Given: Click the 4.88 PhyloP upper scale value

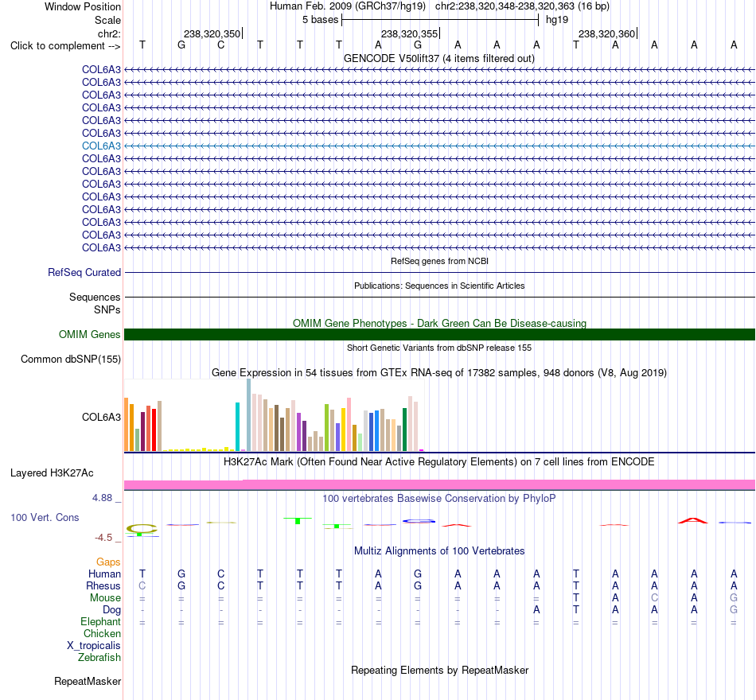Looking at the screenshot, I should pyautogui.click(x=103, y=497).
